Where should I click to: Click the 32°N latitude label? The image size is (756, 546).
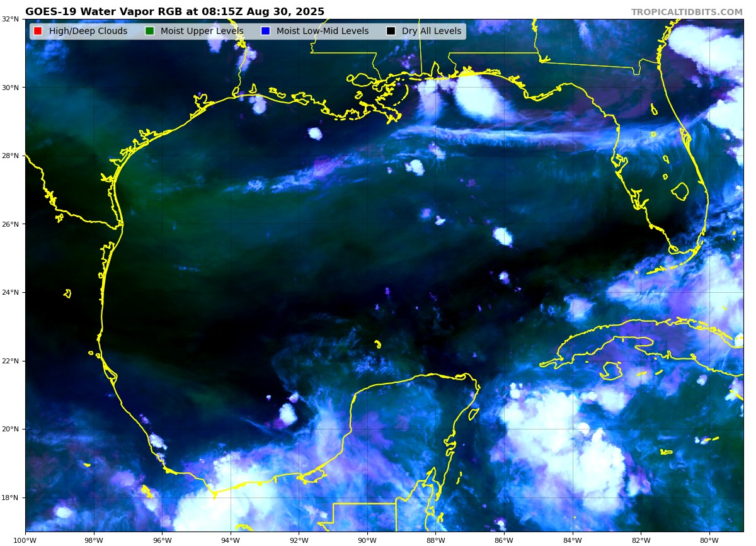[11, 20]
